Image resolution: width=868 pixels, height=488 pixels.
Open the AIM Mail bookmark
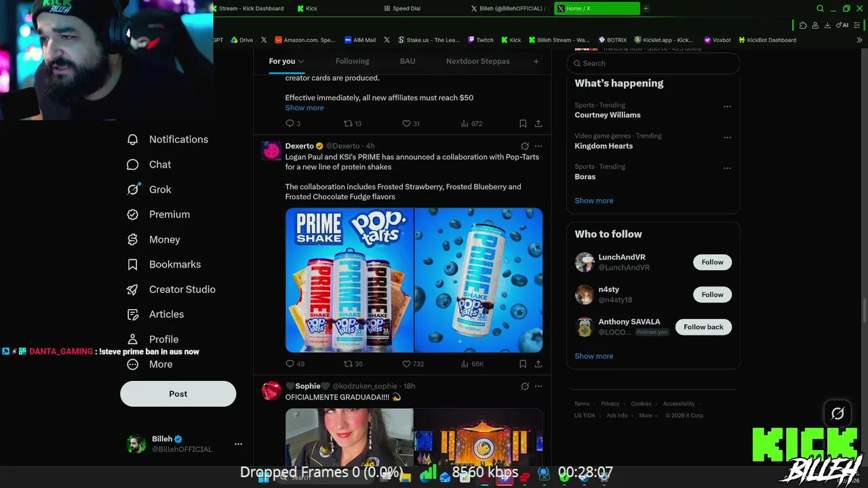point(360,40)
